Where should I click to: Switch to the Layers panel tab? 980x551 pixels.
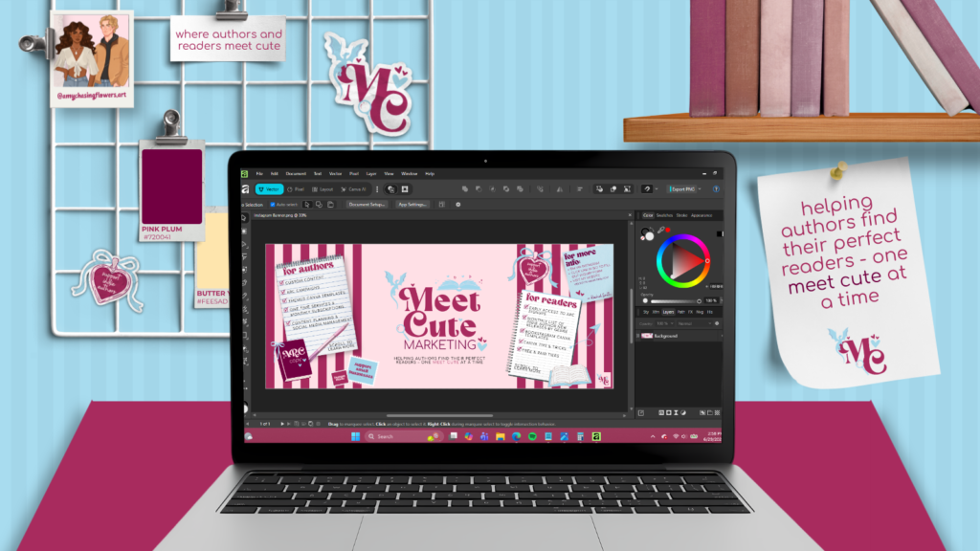pyautogui.click(x=668, y=312)
